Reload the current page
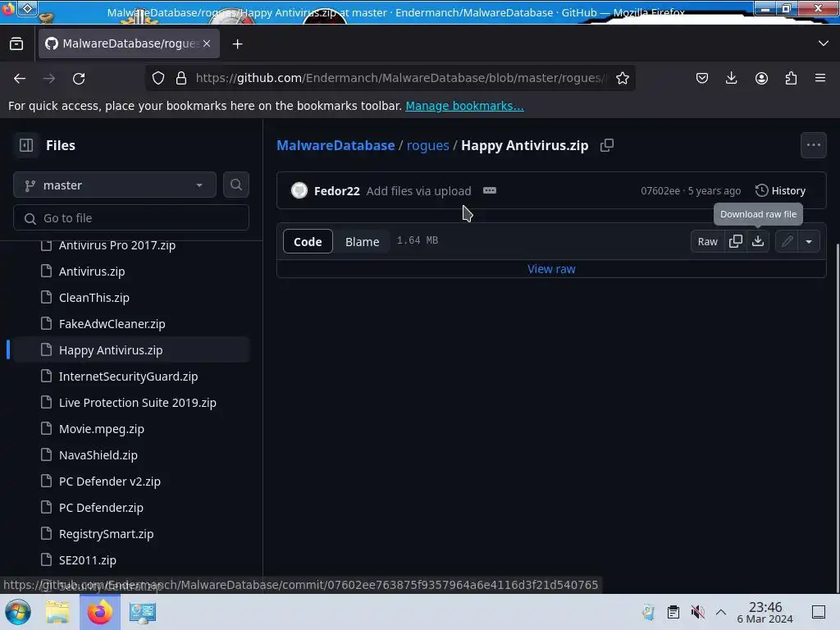Screen dimensions: 840x630 [x=79, y=78]
